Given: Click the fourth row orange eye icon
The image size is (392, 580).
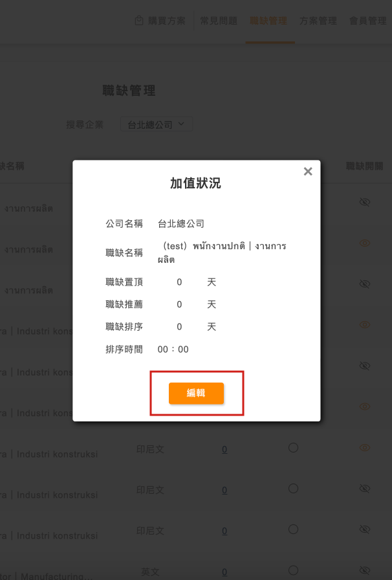Looking at the screenshot, I should coord(365,325).
